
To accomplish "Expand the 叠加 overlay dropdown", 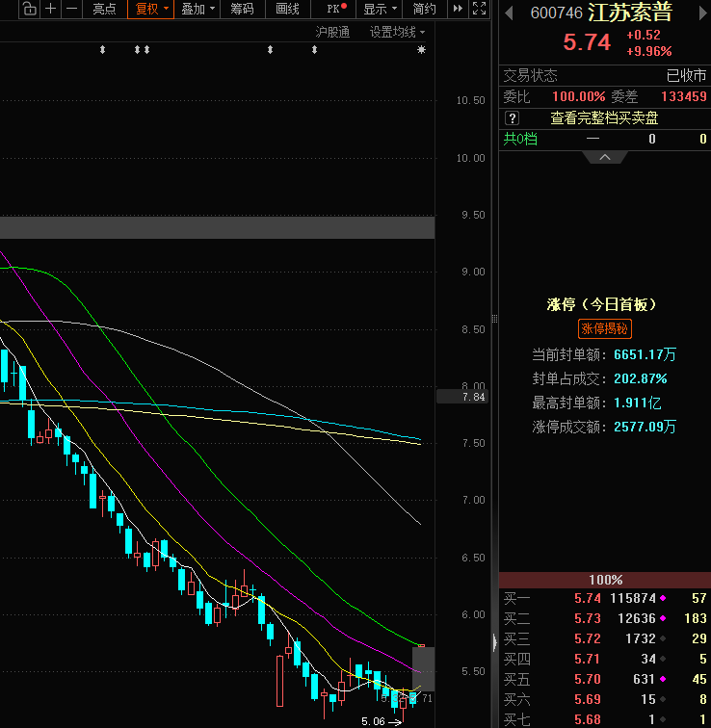I will coord(197,9).
